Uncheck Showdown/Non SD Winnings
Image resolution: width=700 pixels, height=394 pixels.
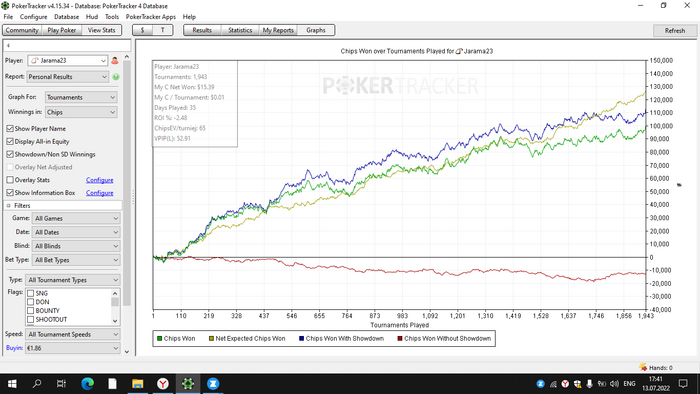pyautogui.click(x=10, y=154)
